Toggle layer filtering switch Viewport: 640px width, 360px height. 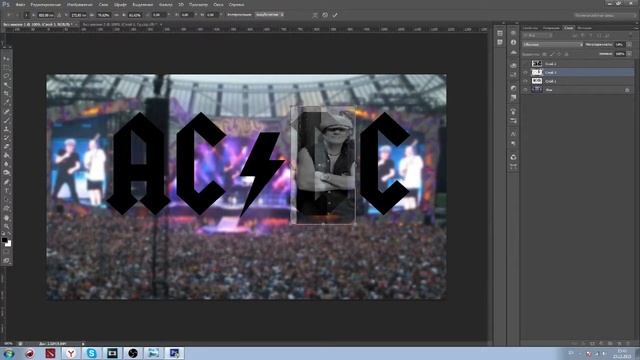coord(631,36)
